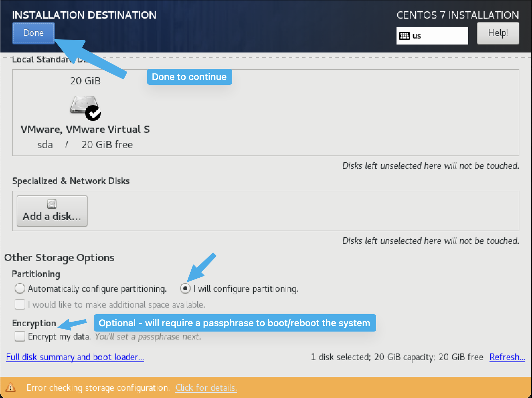This screenshot has height=398, width=532.
Task: Click the 'Add a disk...' button
Action: (x=52, y=211)
